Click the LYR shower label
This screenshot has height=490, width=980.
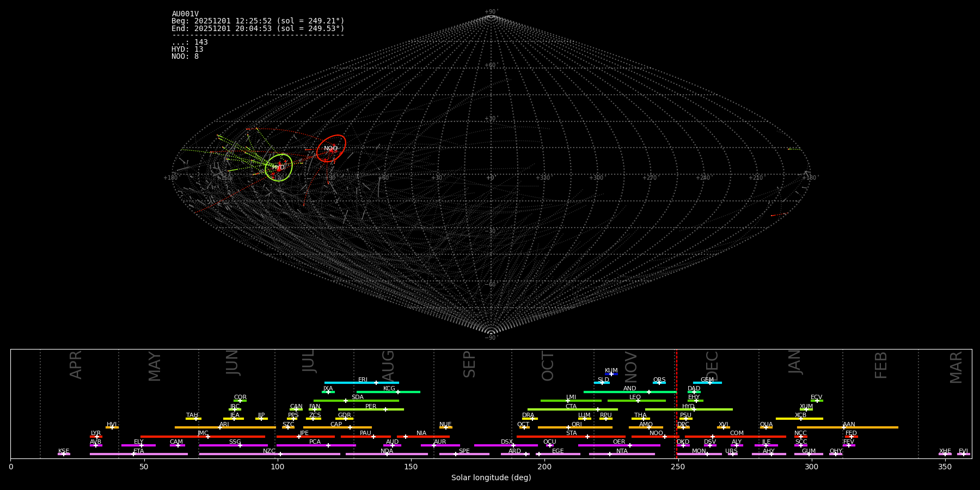pos(96,433)
